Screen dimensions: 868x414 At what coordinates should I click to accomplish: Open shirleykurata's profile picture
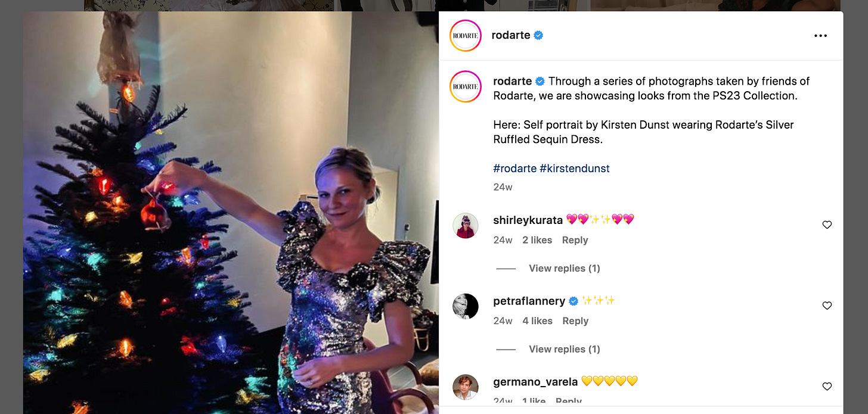[x=466, y=226]
